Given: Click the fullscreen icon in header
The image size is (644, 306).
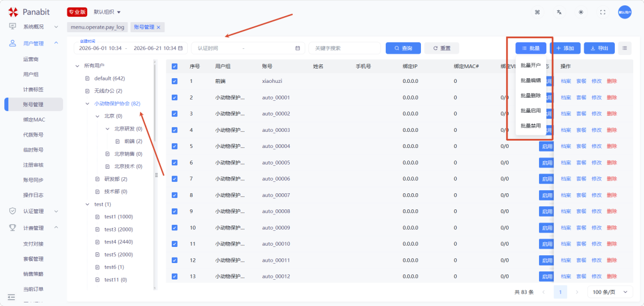Looking at the screenshot, I should pyautogui.click(x=603, y=12).
